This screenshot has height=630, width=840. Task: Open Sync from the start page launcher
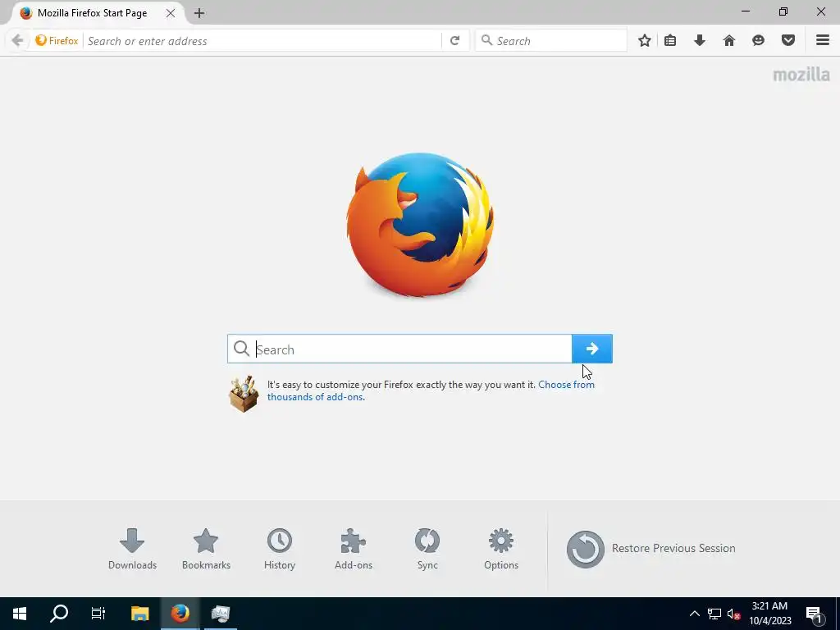click(427, 549)
